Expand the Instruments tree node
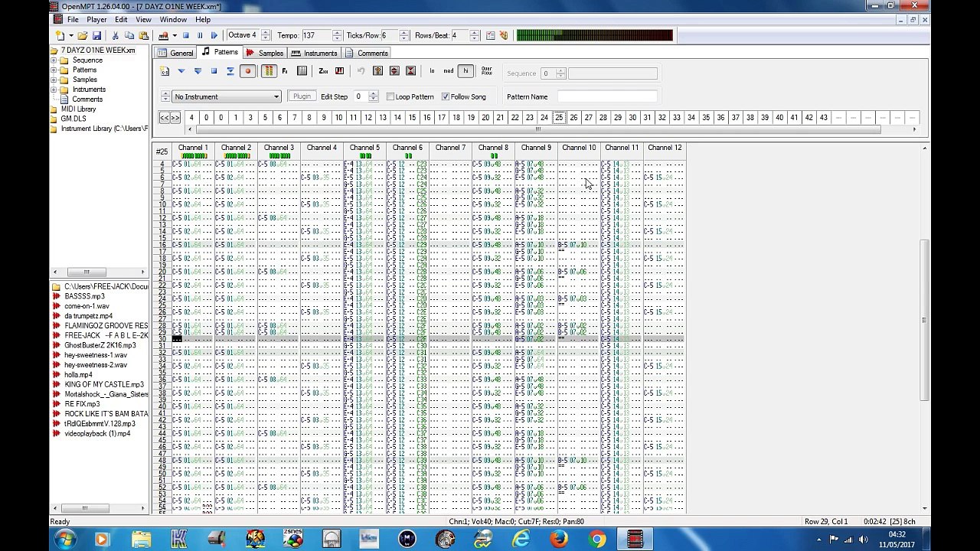Image resolution: width=980 pixels, height=551 pixels. [54, 90]
